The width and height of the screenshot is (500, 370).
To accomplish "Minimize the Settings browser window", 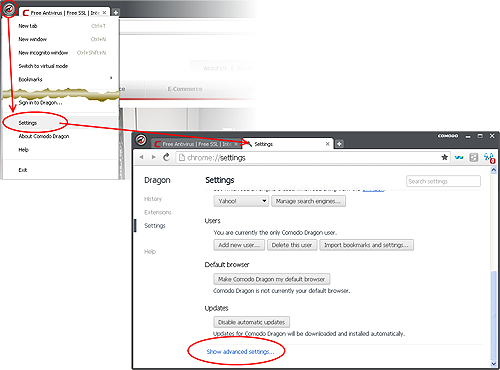I will (x=468, y=136).
